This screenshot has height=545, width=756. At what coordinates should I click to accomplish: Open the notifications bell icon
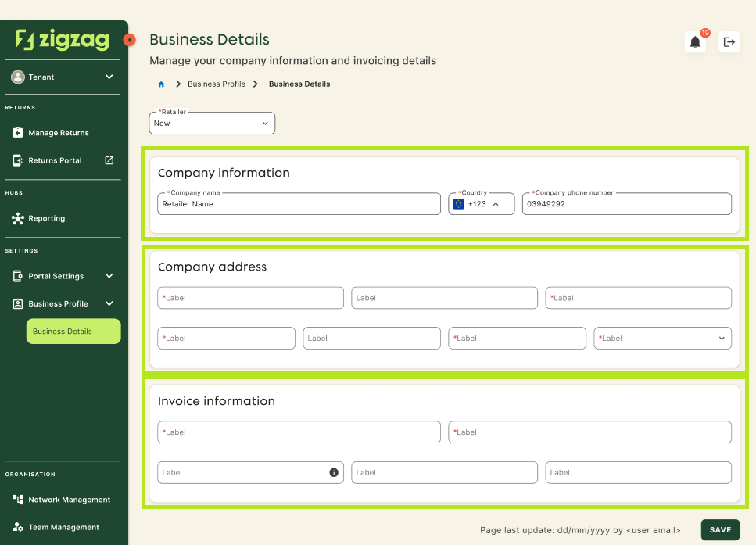point(695,42)
